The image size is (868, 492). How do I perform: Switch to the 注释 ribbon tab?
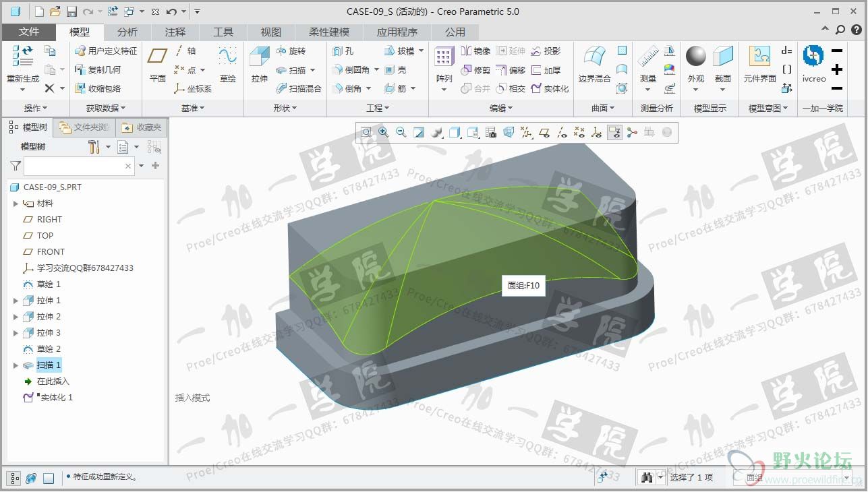(175, 32)
